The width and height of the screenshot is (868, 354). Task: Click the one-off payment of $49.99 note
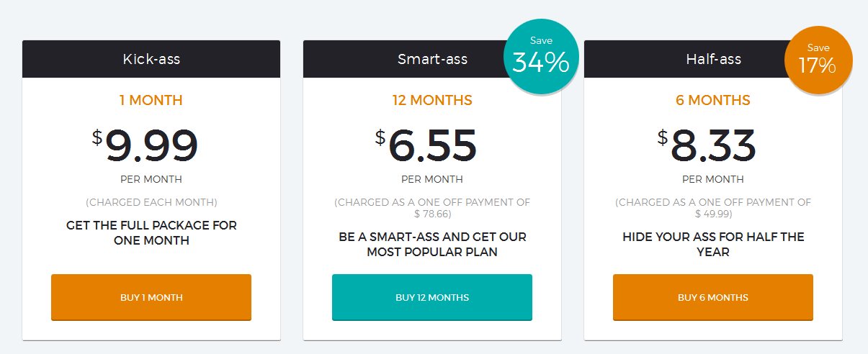[713, 208]
